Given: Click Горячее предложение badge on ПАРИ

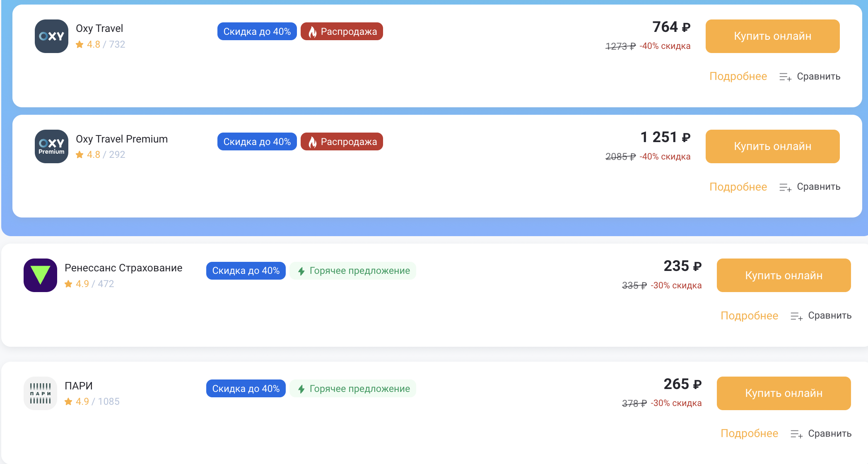Looking at the screenshot, I should point(353,389).
